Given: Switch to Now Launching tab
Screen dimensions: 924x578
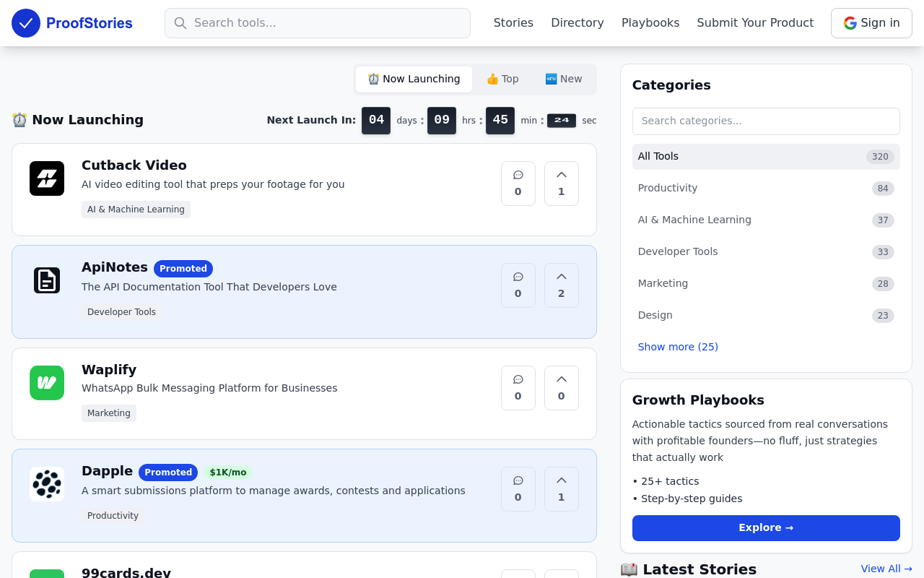Looking at the screenshot, I should (414, 79).
